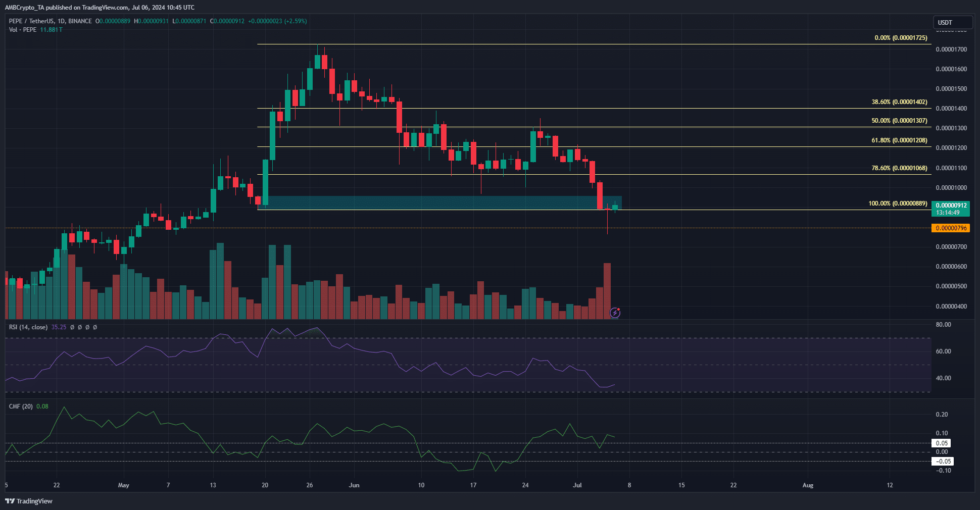Select the PEPE / TetherUS symbol title
The height and width of the screenshot is (510, 980).
[x=50, y=21]
